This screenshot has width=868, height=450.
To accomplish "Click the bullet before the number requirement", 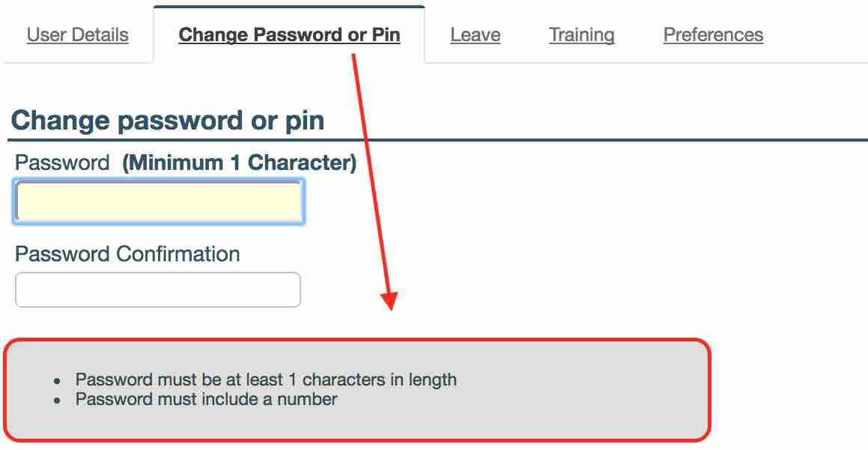I will click(x=57, y=401).
